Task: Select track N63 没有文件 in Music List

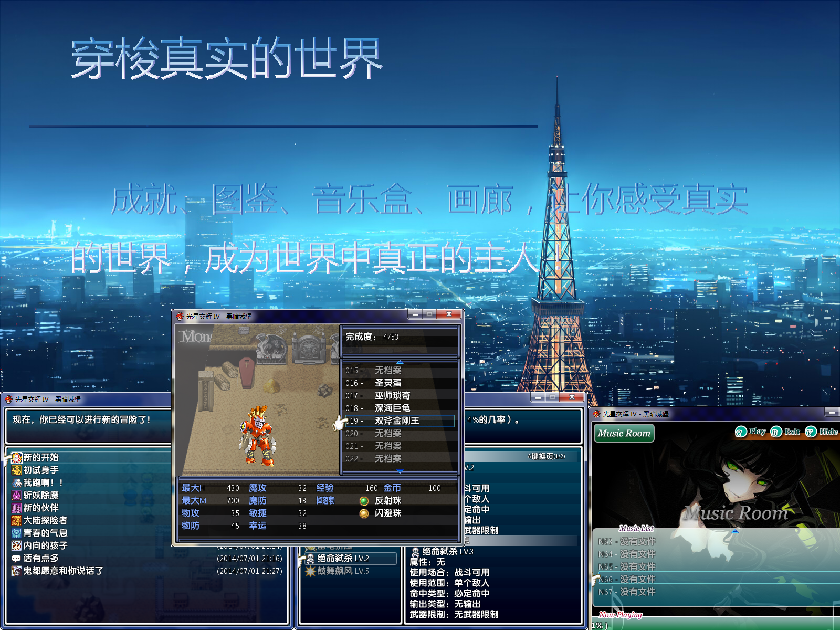Action: [x=718, y=541]
